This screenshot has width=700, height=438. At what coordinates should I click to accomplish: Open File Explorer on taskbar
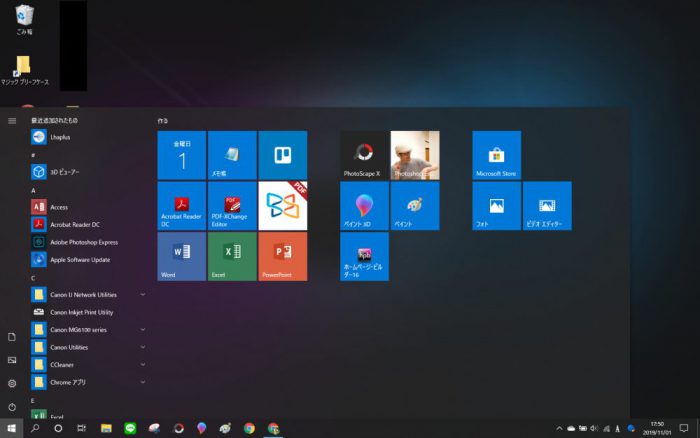tap(106, 429)
